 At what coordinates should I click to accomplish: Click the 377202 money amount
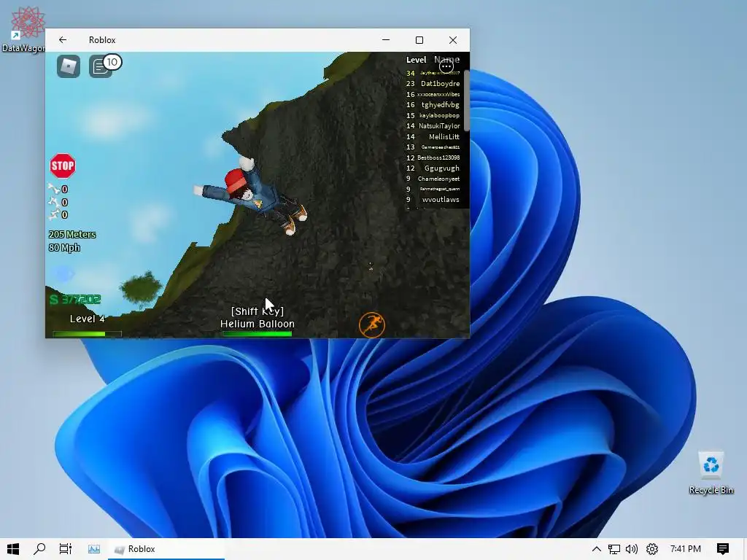point(81,300)
